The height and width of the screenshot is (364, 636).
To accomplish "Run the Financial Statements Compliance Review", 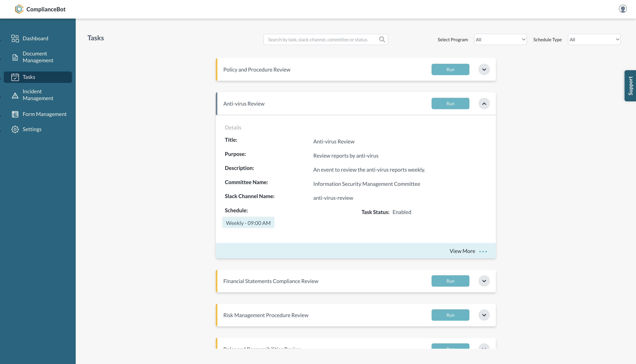I will pyautogui.click(x=450, y=281).
